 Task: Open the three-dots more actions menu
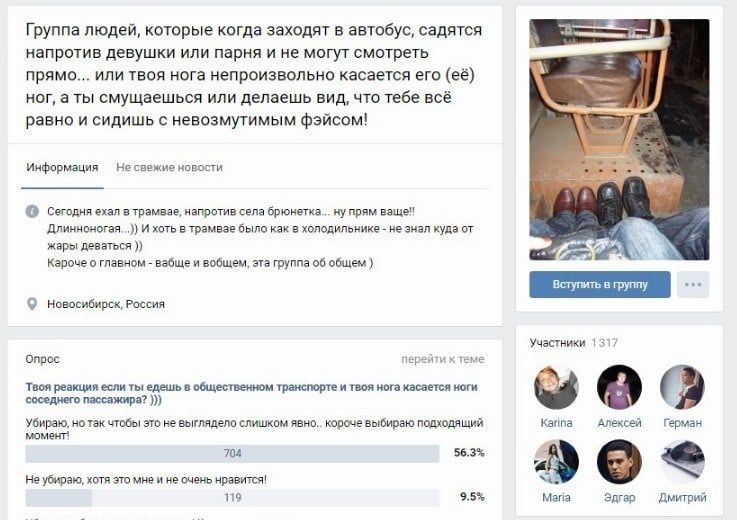693,284
